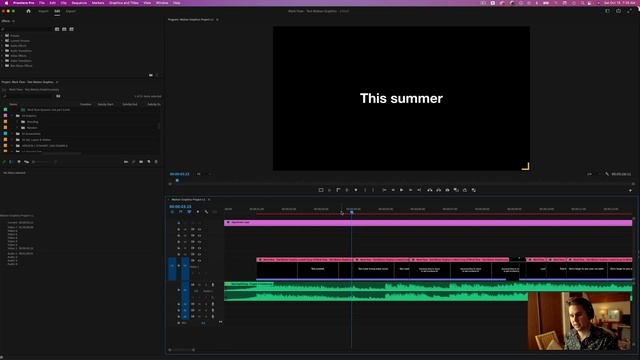Open the Program Monitor Button Editor plus
Image resolution: width=640 pixels, height=360 pixels.
pyautogui.click(x=631, y=190)
